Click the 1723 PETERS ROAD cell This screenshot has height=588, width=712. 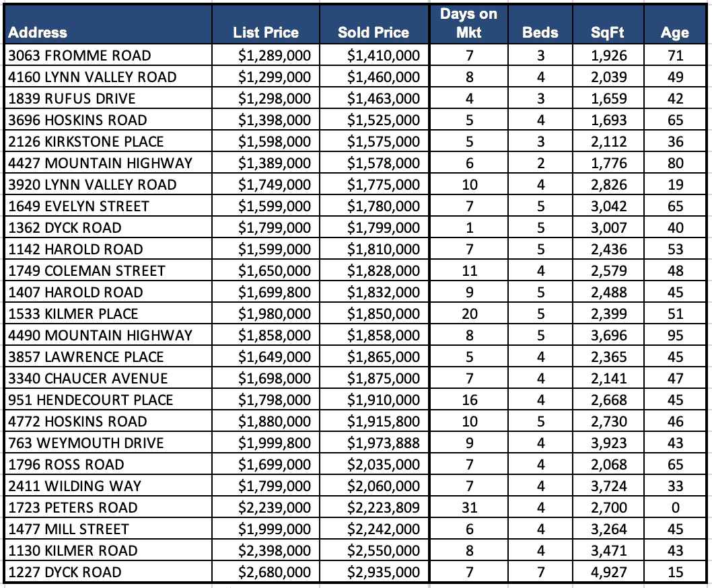(73, 507)
